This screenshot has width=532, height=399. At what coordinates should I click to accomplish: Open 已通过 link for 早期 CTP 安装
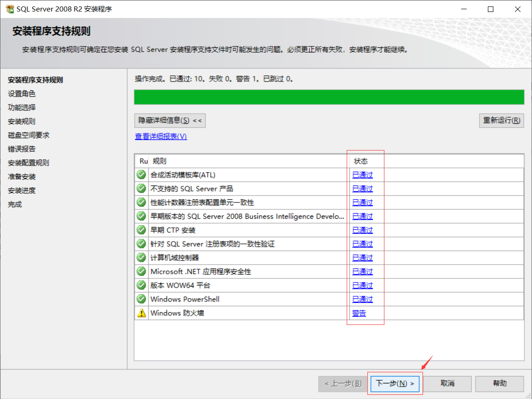(x=362, y=230)
